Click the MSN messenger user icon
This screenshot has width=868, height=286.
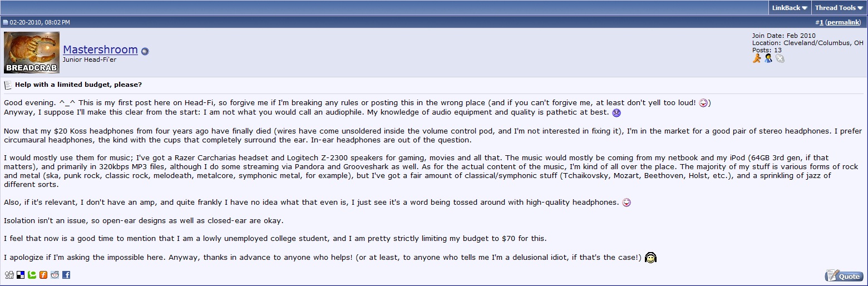768,58
